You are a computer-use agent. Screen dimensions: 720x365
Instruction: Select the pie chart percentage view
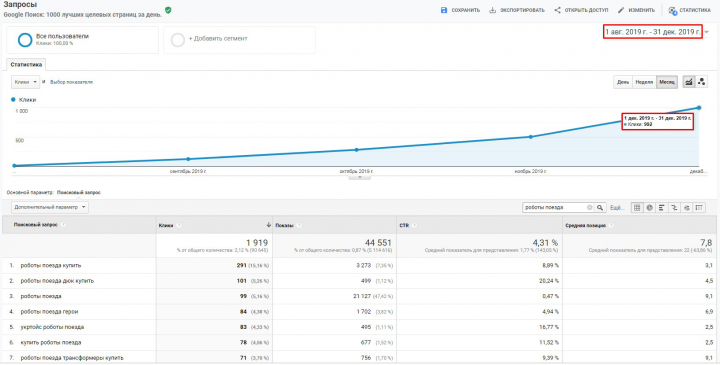coord(649,208)
